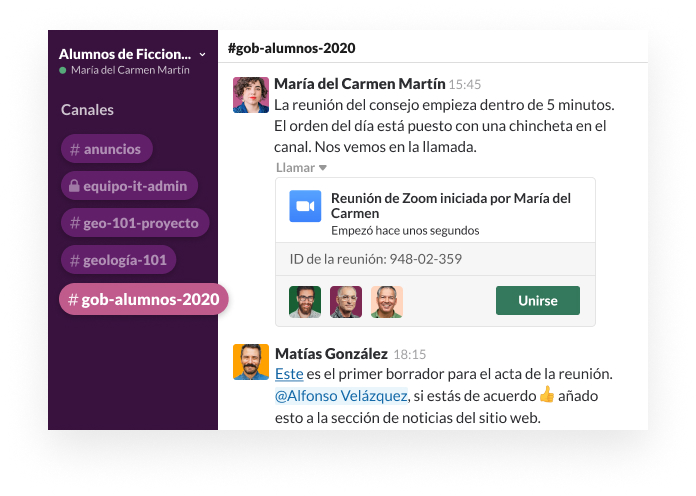The height and width of the screenshot is (496, 696).
Task: Click Matías González's profile avatar
Action: coord(251,362)
